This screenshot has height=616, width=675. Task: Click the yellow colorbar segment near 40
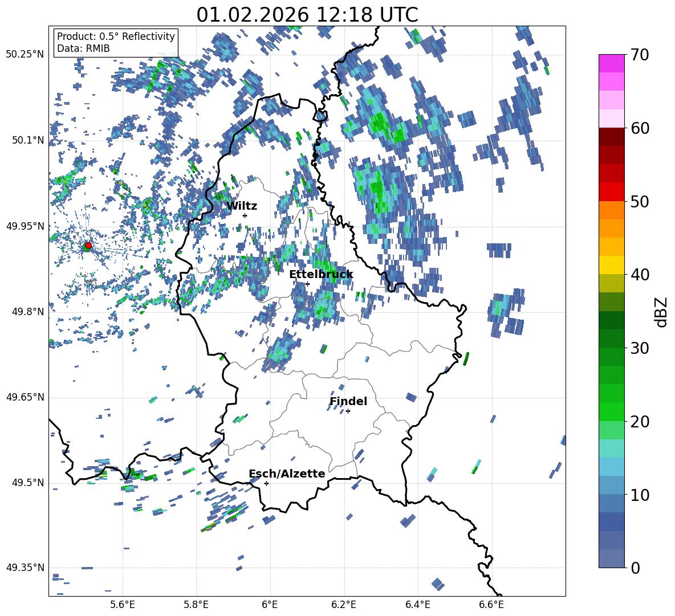point(611,266)
